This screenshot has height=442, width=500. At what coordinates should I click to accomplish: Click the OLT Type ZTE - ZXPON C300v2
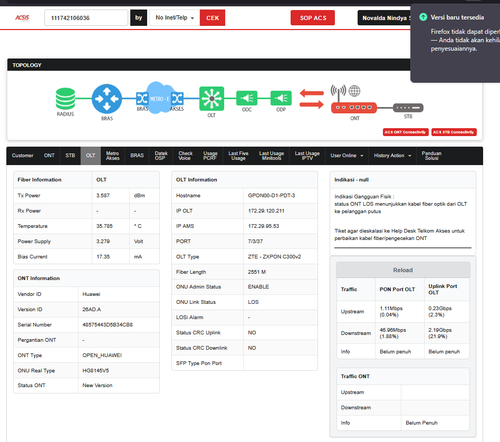(274, 257)
